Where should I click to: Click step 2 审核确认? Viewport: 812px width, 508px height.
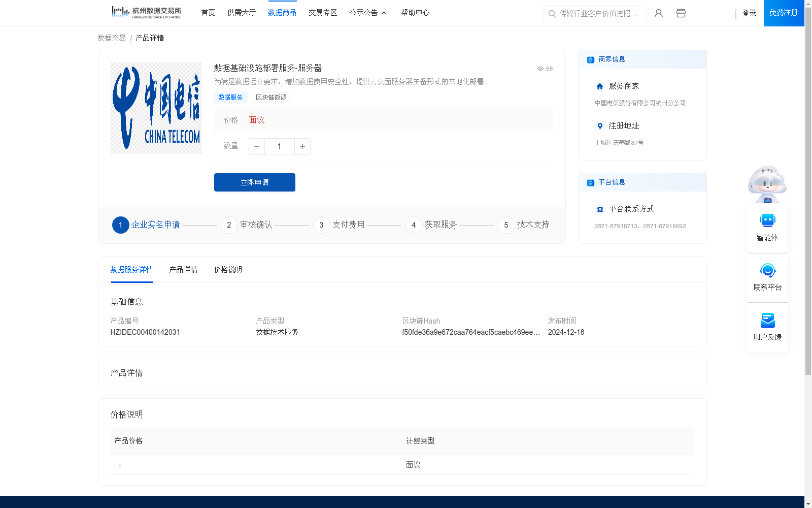247,225
